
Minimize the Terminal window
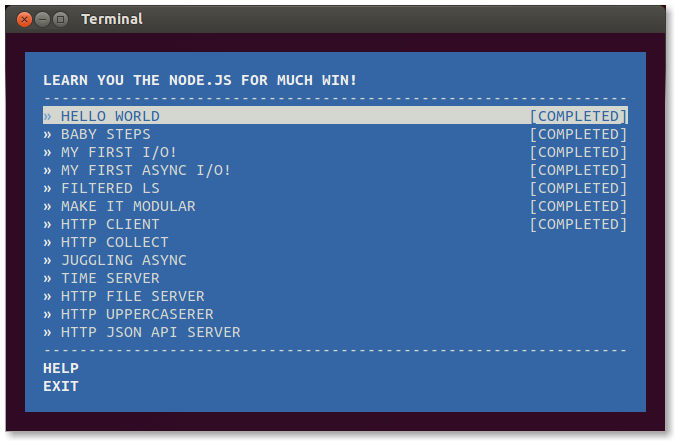click(43, 19)
